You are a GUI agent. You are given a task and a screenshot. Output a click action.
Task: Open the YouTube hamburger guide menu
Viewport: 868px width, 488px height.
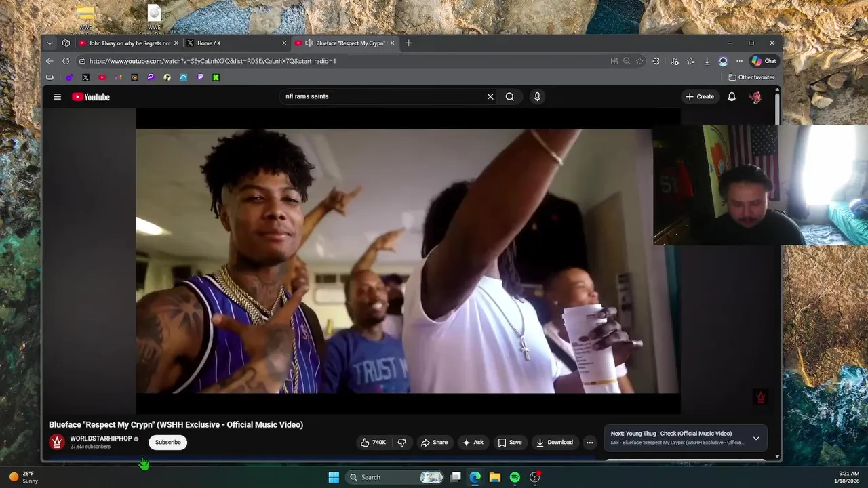point(58,97)
